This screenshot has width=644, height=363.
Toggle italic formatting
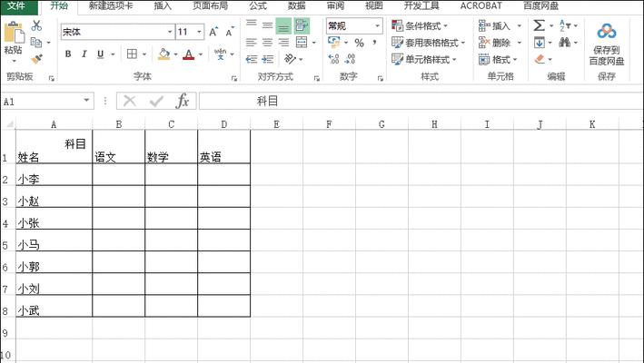(x=84, y=54)
